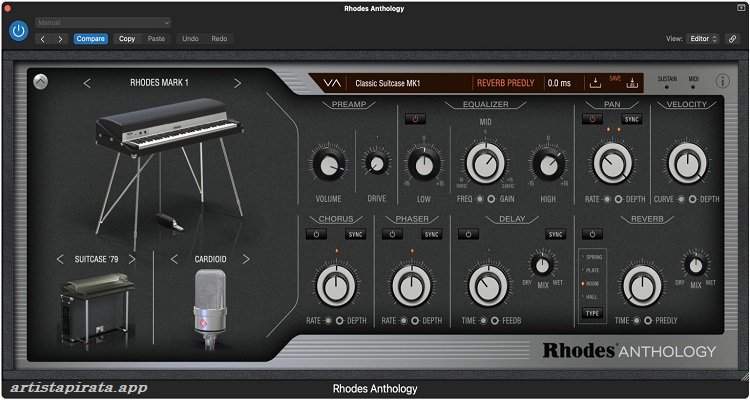750x400 pixels.
Task: Select the Chorus DEPTH radio button
Action: coord(340,321)
